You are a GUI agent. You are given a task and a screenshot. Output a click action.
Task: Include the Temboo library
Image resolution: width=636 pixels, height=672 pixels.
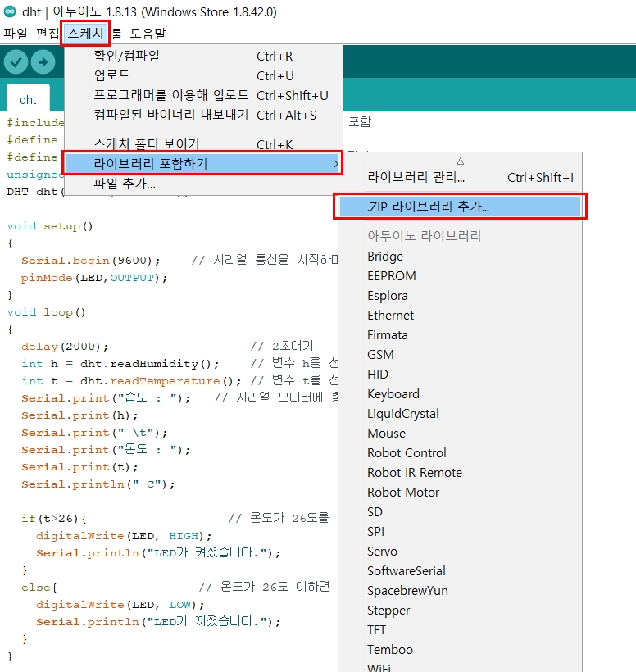click(x=461, y=650)
